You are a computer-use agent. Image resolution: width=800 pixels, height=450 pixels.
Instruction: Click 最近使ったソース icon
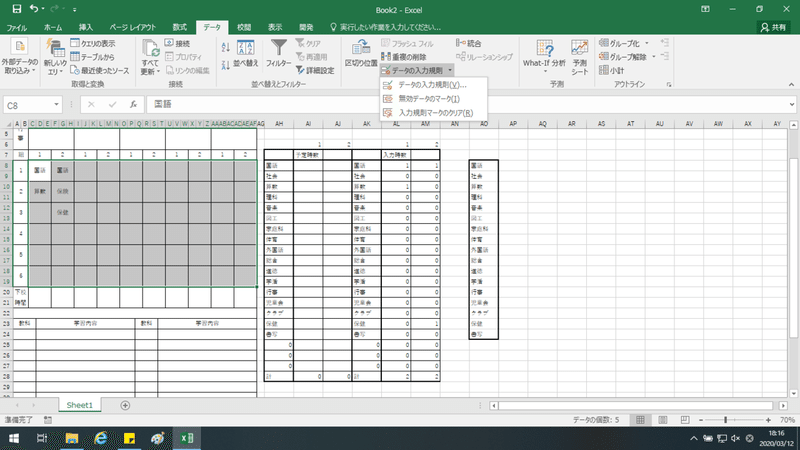(75, 70)
